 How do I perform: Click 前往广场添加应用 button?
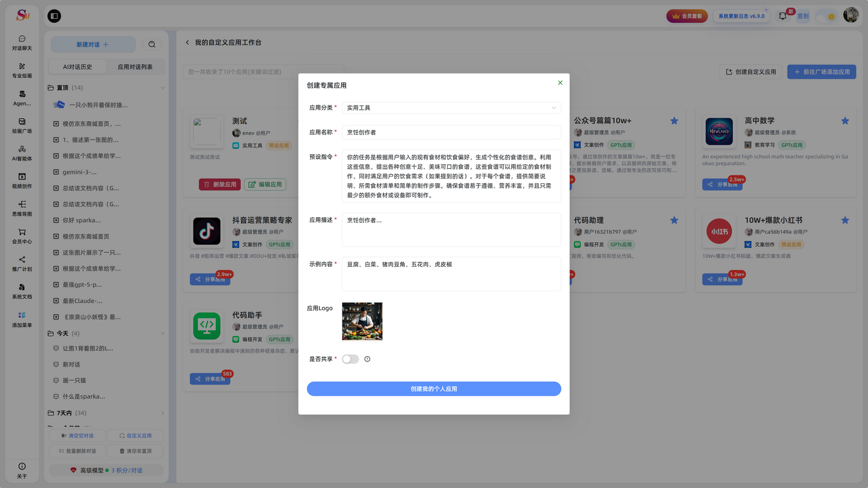822,72
